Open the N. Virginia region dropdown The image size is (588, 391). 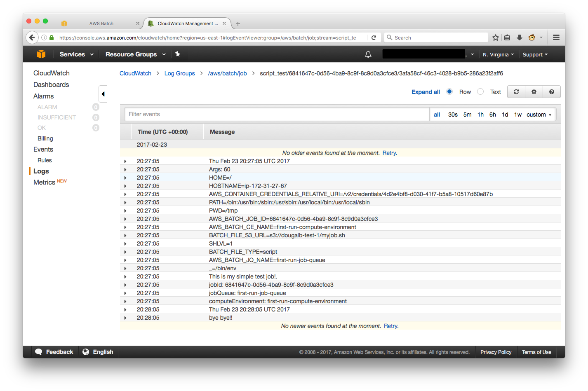point(499,54)
